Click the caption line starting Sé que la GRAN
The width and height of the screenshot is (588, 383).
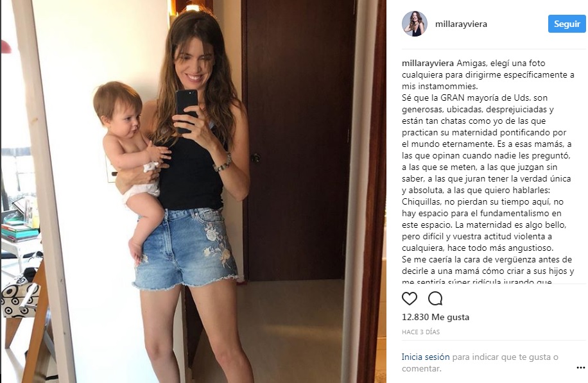tap(474, 98)
